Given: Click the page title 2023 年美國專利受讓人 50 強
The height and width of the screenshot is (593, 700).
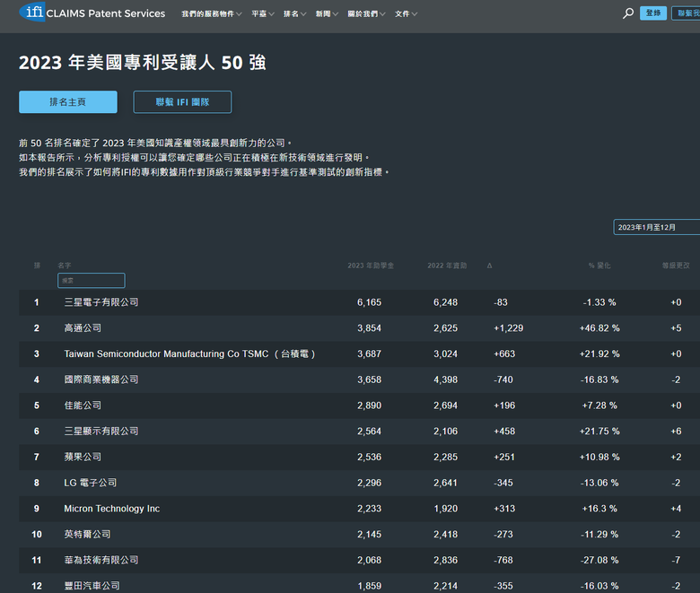Looking at the screenshot, I should pyautogui.click(x=143, y=63).
